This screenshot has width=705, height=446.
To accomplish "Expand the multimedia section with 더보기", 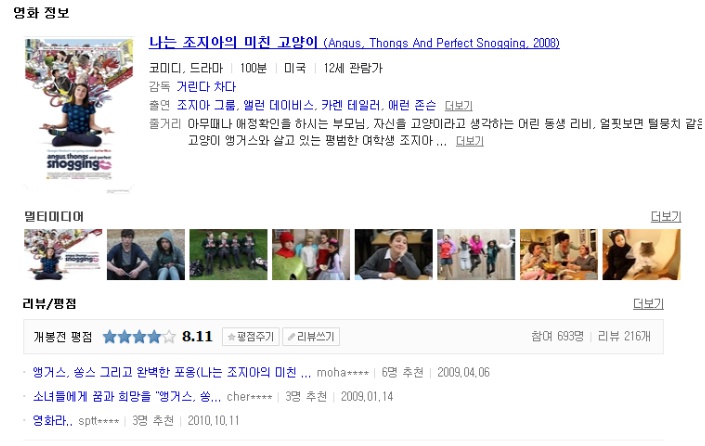I will click(x=666, y=217).
